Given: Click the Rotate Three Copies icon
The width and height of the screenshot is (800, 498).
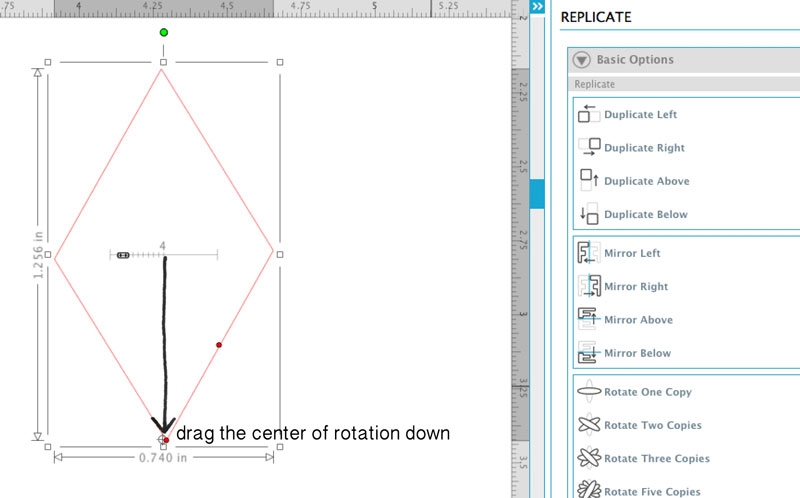Looking at the screenshot, I should pos(589,458).
